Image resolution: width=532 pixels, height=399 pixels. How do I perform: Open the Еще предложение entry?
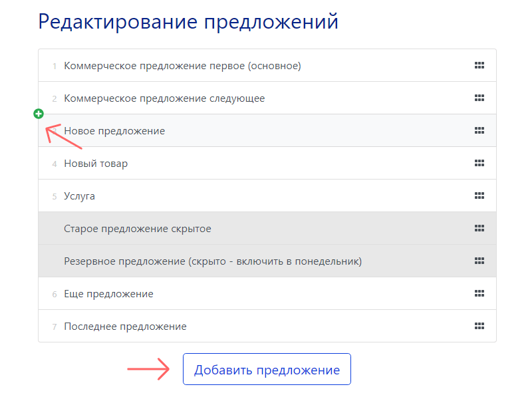click(108, 294)
